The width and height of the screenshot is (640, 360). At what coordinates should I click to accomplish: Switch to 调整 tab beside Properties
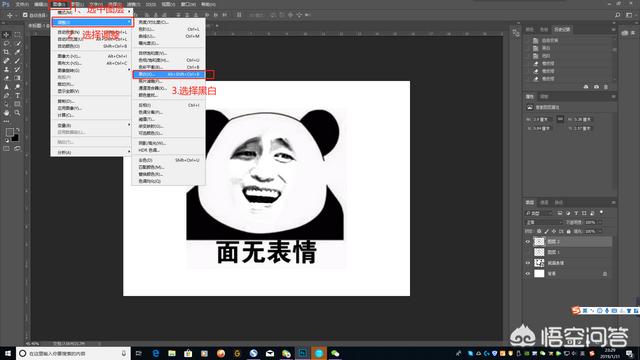point(544,97)
